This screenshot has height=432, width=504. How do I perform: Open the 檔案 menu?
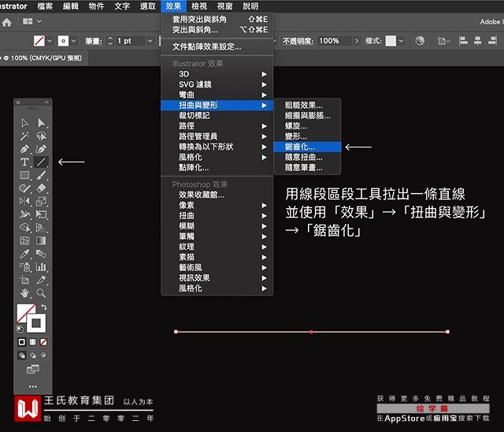[45, 6]
